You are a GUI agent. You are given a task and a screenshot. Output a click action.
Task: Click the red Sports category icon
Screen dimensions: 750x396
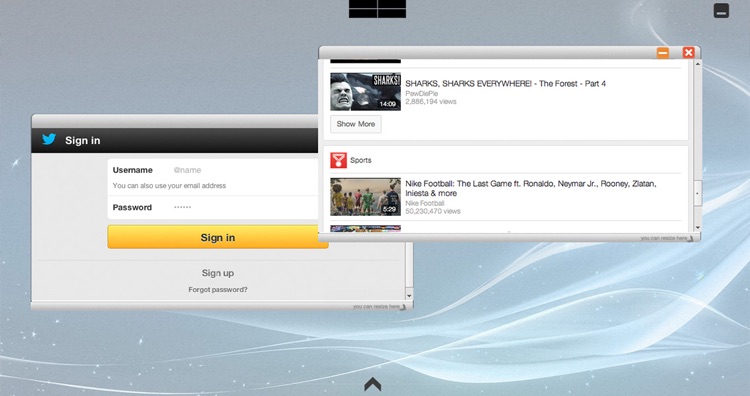click(x=338, y=160)
